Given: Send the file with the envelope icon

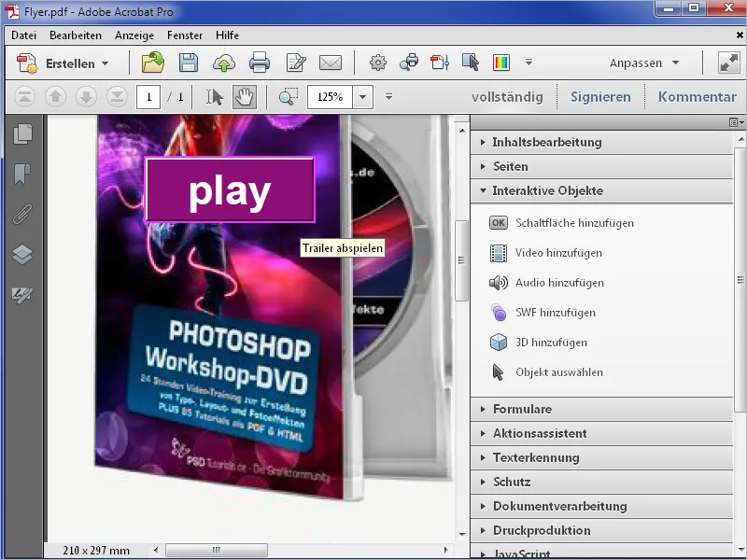Looking at the screenshot, I should 331,63.
